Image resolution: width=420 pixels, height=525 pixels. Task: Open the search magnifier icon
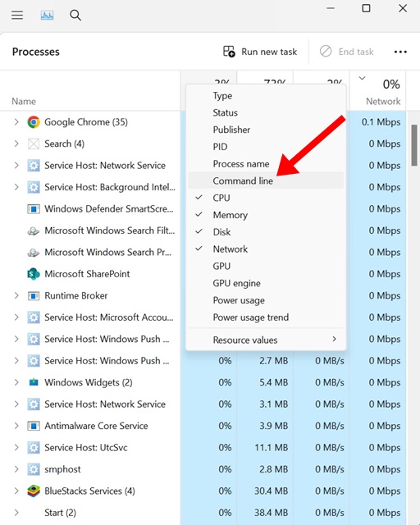tap(75, 15)
